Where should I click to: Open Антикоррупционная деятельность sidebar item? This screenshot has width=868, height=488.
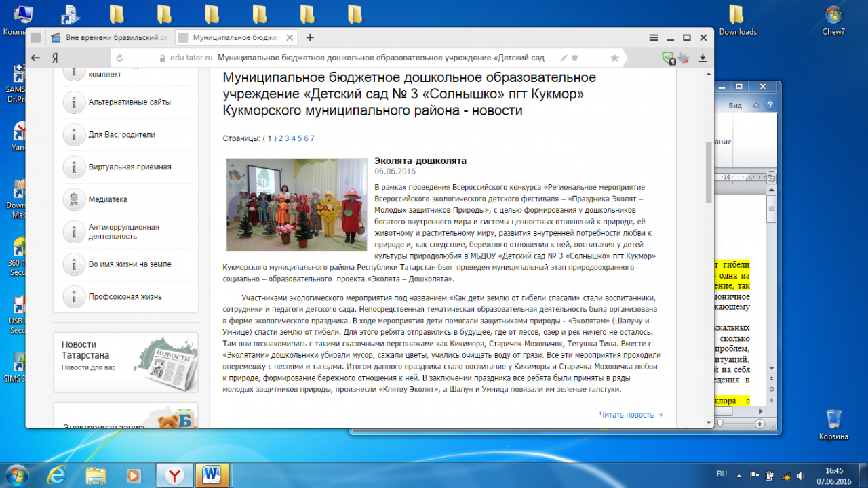[123, 232]
